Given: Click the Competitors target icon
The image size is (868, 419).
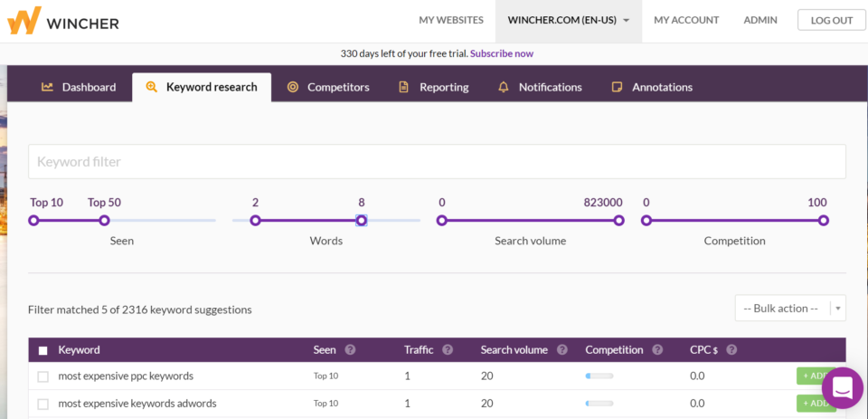Looking at the screenshot, I should [x=293, y=87].
